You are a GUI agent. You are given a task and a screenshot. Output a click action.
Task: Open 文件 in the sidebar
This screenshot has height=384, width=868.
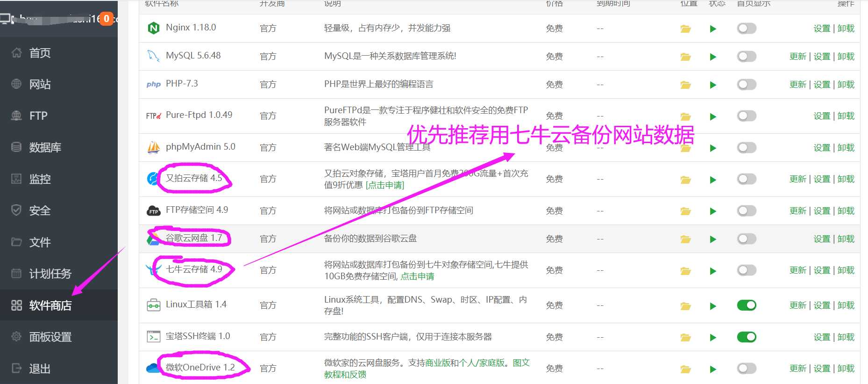pyautogui.click(x=59, y=242)
